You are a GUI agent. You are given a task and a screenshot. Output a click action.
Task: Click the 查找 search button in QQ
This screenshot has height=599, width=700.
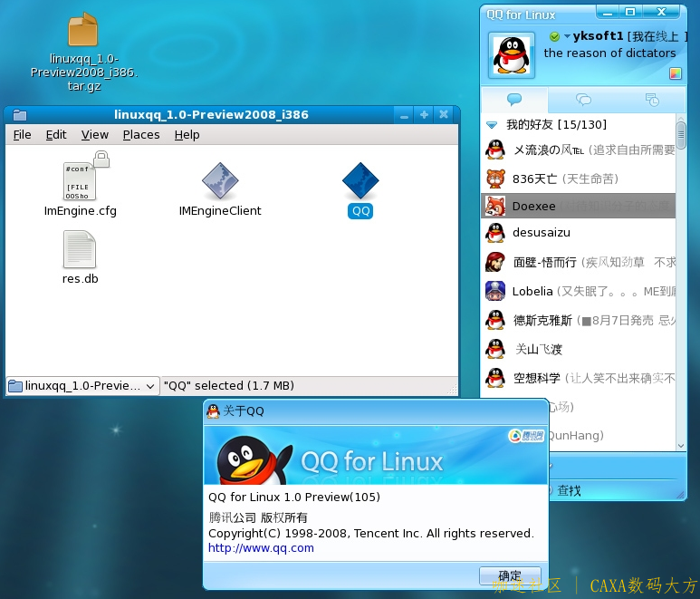click(569, 491)
